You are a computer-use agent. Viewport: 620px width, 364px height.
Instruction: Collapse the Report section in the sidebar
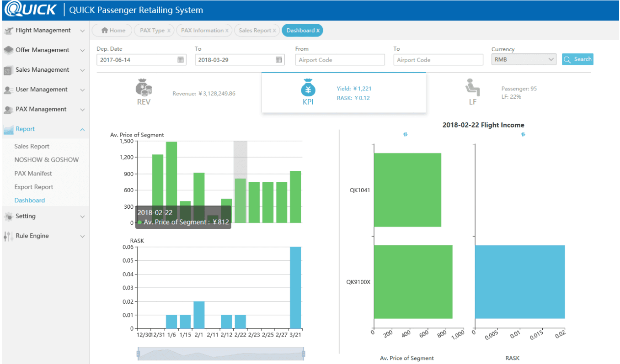pos(83,129)
